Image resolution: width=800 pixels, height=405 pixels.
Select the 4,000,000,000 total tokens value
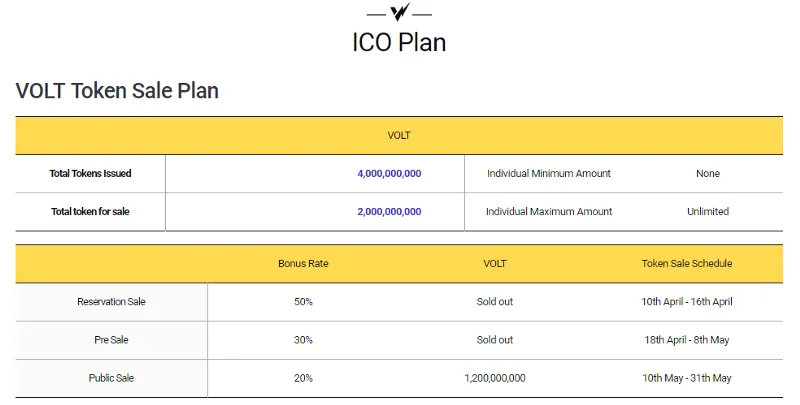click(389, 173)
